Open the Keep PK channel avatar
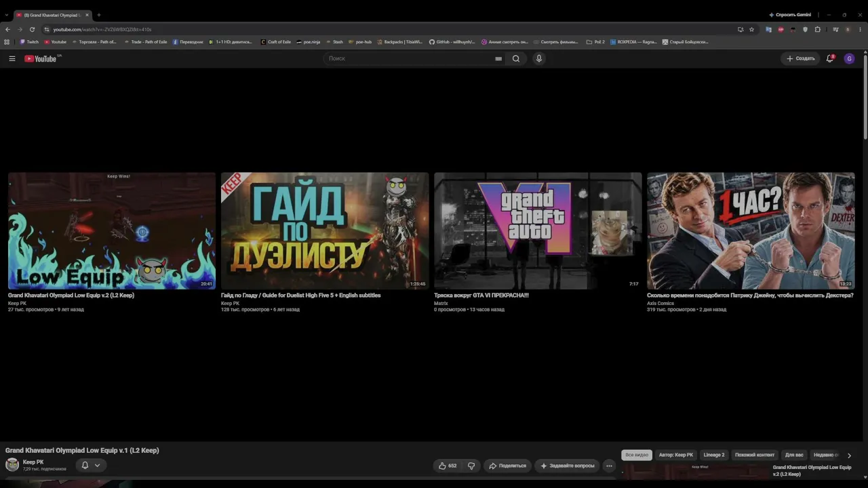This screenshot has height=488, width=868. 12,464
